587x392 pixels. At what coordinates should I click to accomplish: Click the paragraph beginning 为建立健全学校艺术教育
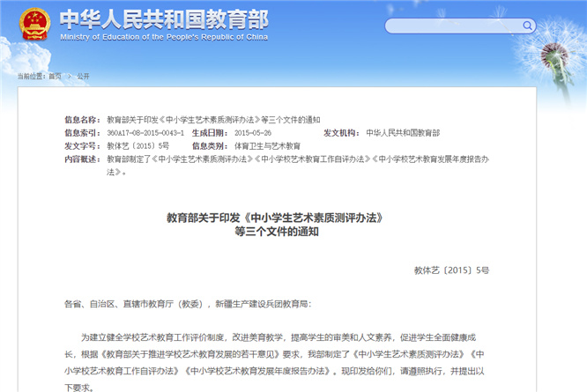(x=274, y=362)
